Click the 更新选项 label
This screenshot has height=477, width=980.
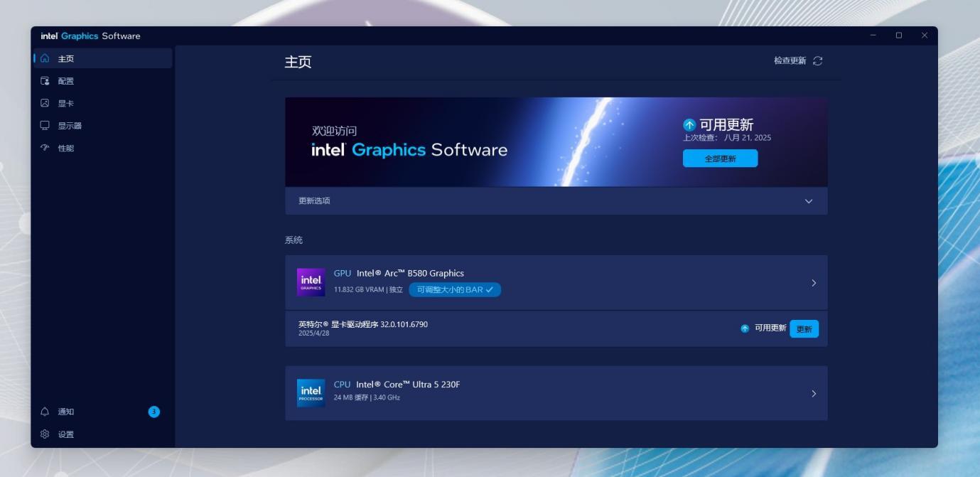pyautogui.click(x=314, y=201)
